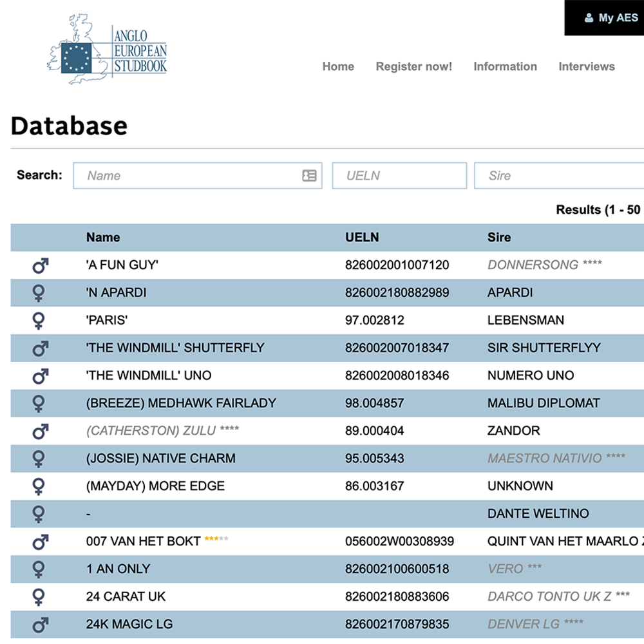Click sire link DONNERSONG
The height and width of the screenshot is (644, 644).
point(533,265)
